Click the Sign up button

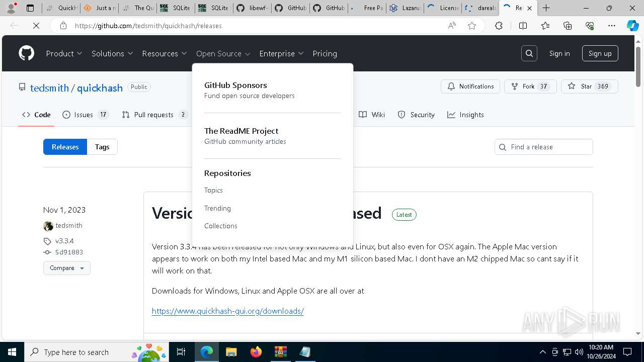[600, 53]
